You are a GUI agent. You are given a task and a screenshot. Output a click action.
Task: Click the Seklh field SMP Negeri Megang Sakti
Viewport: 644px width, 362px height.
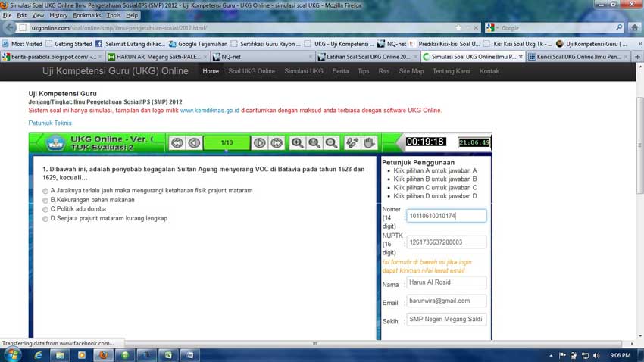coord(446,320)
